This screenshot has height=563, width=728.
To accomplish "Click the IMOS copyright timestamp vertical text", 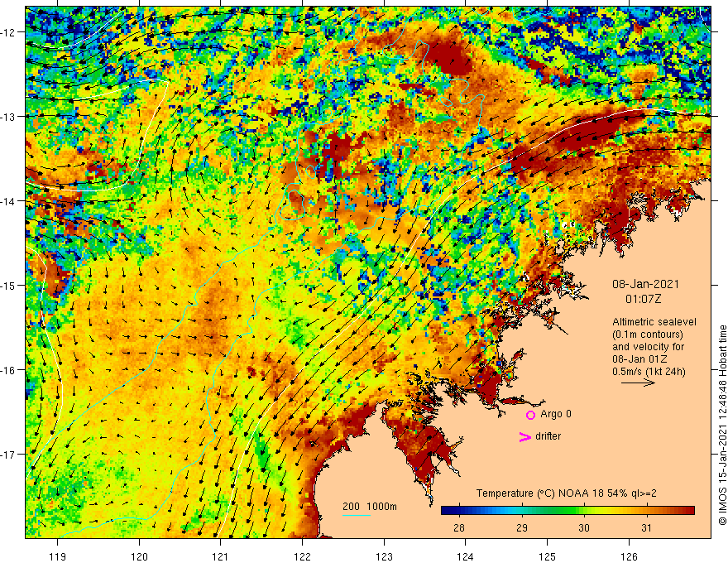I will pos(722,425).
